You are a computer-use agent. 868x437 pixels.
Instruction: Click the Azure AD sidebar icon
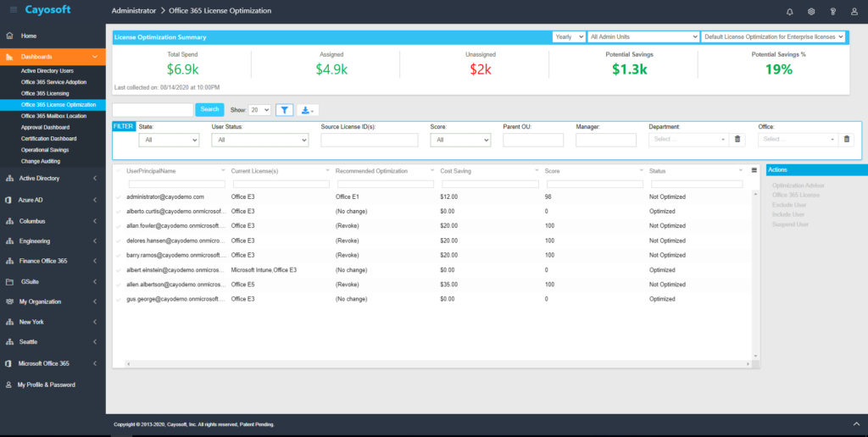coord(8,200)
